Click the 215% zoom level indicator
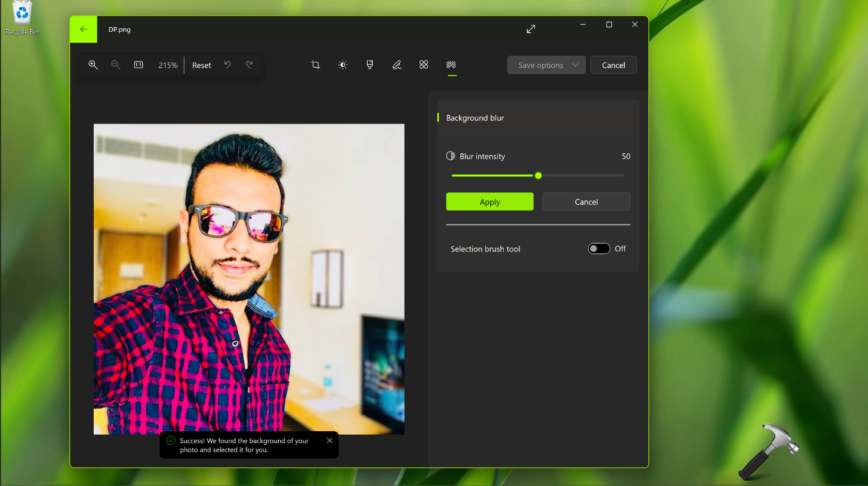Viewport: 868px width, 486px height. (167, 64)
